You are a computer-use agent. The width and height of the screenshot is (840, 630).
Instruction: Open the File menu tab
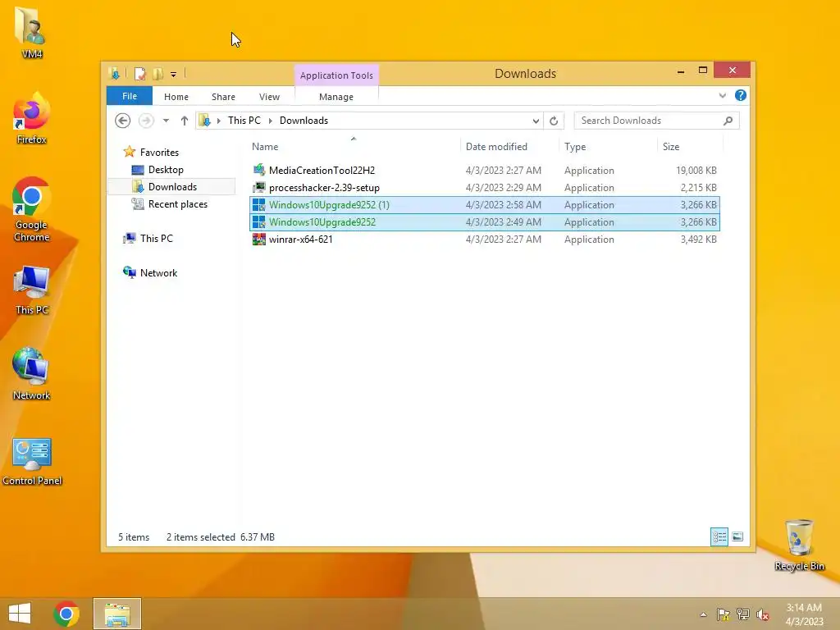(130, 96)
